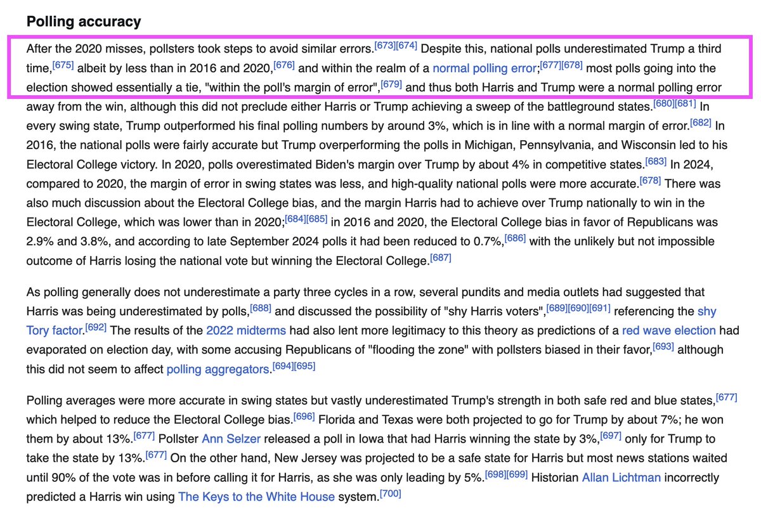Jump to reference [682]
The width and height of the screenshot is (761, 532).
pos(702,122)
